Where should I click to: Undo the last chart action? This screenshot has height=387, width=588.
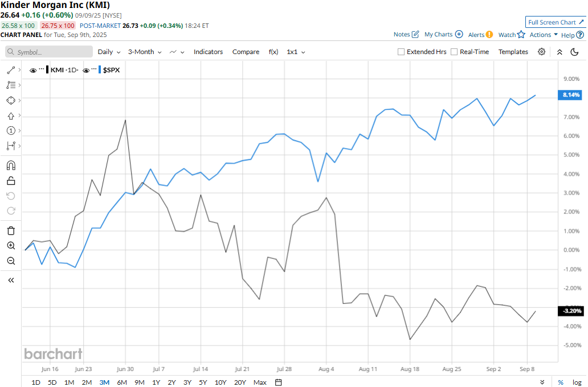11,196
